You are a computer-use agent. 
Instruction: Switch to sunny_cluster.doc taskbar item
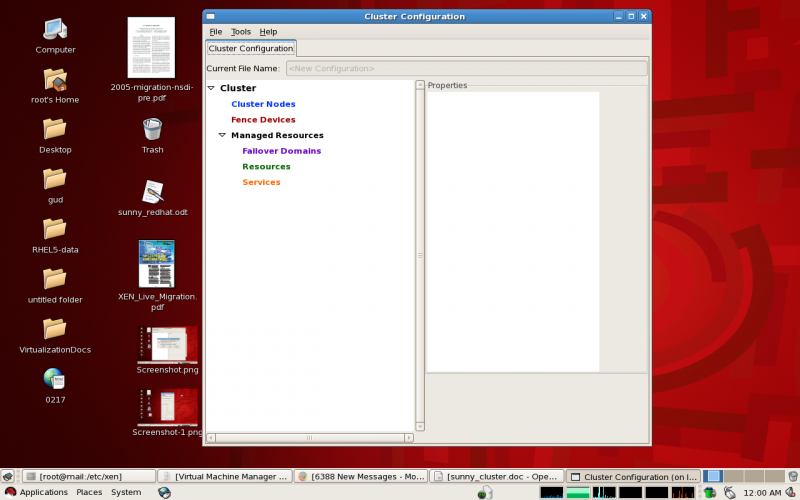pyautogui.click(x=497, y=477)
